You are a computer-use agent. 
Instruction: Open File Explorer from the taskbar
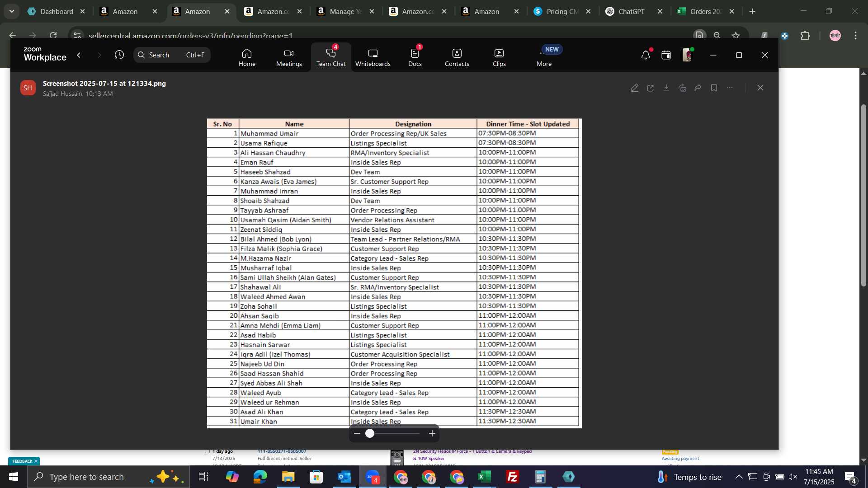pyautogui.click(x=288, y=477)
